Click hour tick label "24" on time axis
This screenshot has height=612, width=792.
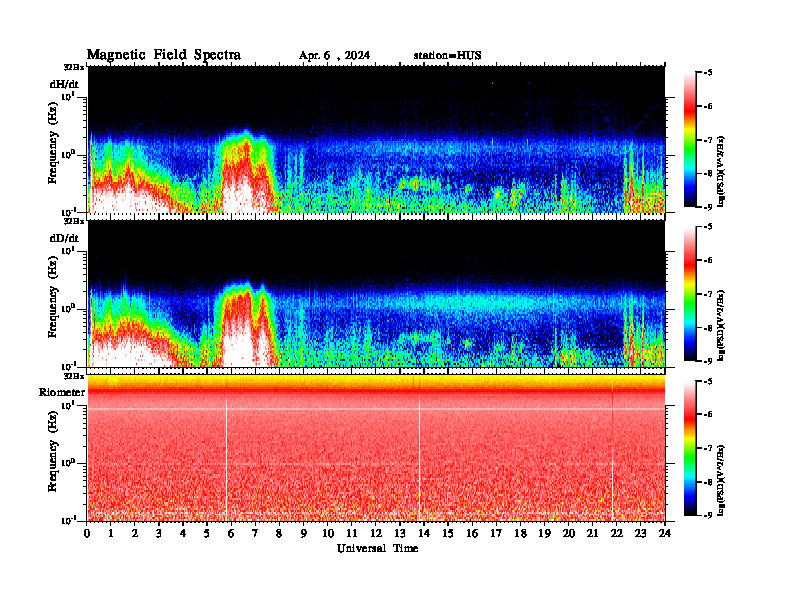[665, 533]
